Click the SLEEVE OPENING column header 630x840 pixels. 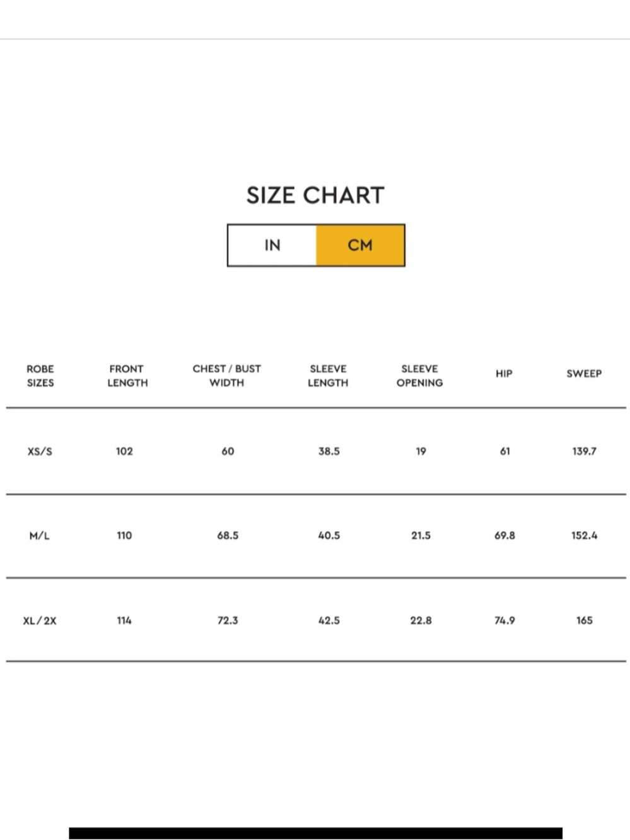pyautogui.click(x=420, y=376)
